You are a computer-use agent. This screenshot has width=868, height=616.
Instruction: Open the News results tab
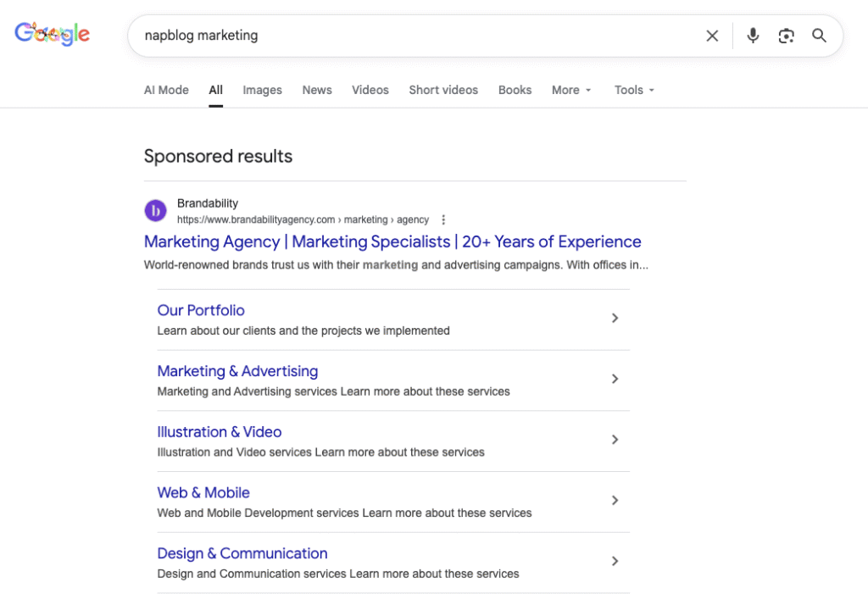click(x=317, y=90)
